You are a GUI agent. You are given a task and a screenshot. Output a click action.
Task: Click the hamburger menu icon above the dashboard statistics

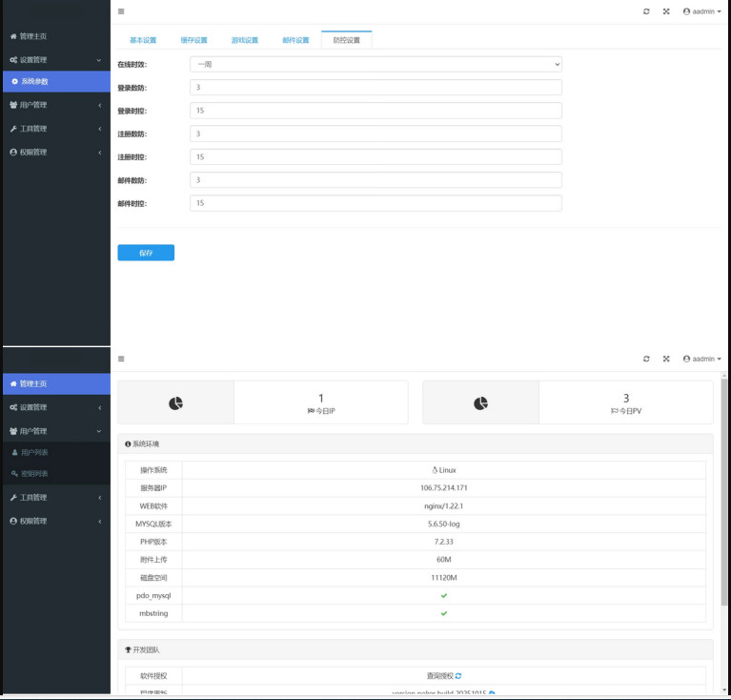tap(121, 359)
